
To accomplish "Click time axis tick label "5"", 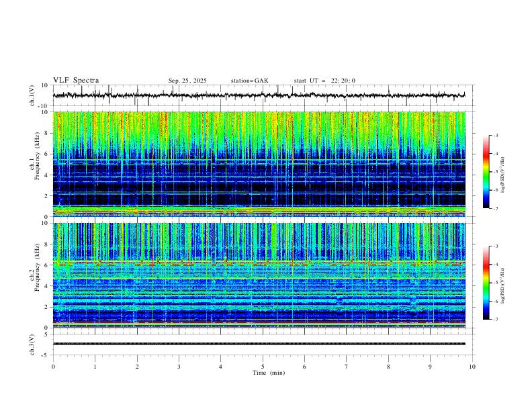I will [x=263, y=367].
